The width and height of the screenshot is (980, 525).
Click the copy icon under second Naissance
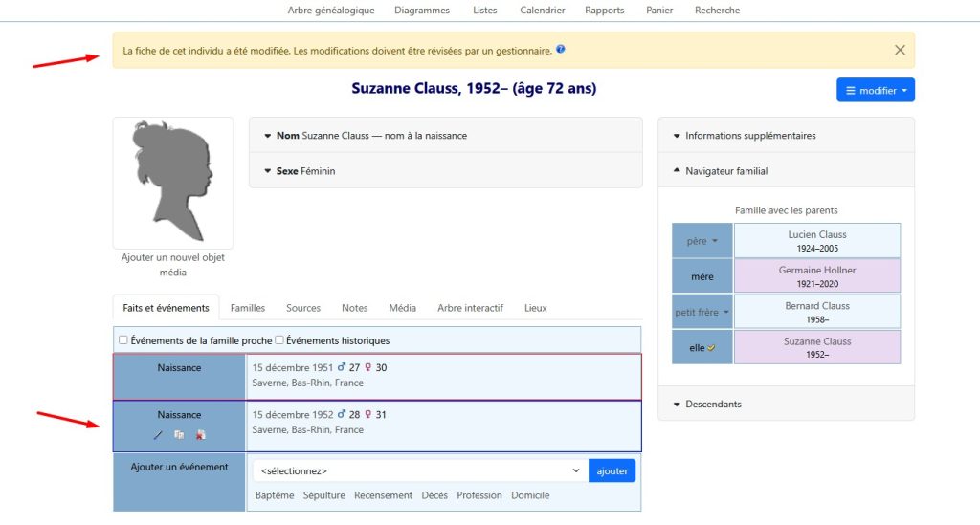click(x=179, y=435)
